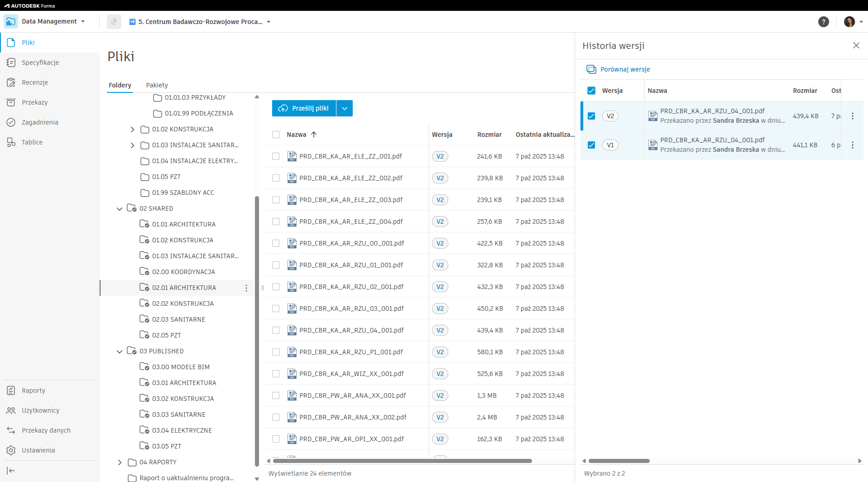Collapse the 02 SHARED folder
The width and height of the screenshot is (868, 482).
tap(120, 209)
